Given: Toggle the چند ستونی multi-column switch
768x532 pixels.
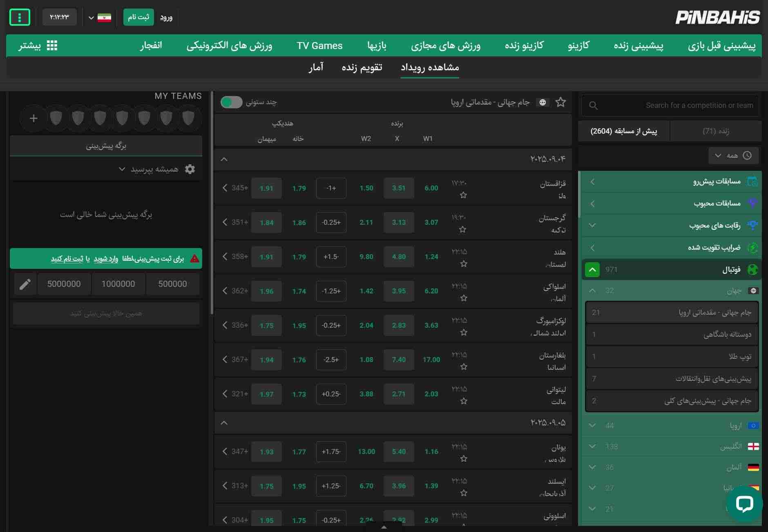Looking at the screenshot, I should pyautogui.click(x=232, y=102).
